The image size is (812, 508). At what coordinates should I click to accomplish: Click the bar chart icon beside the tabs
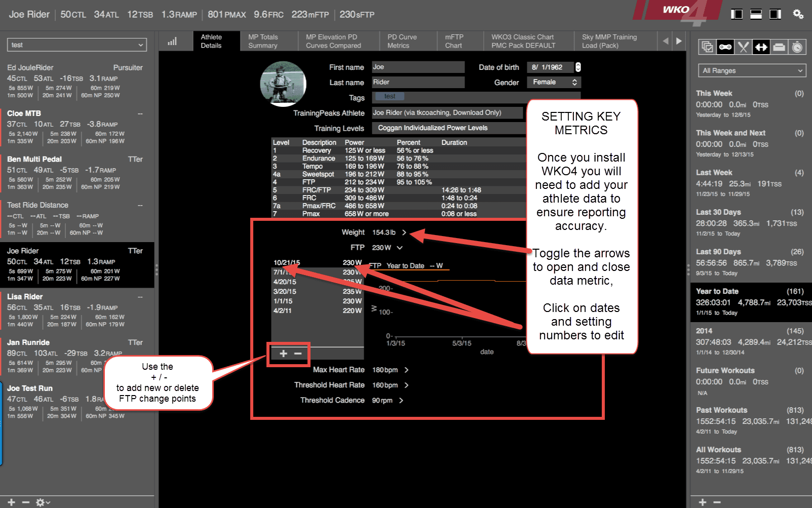pyautogui.click(x=172, y=41)
